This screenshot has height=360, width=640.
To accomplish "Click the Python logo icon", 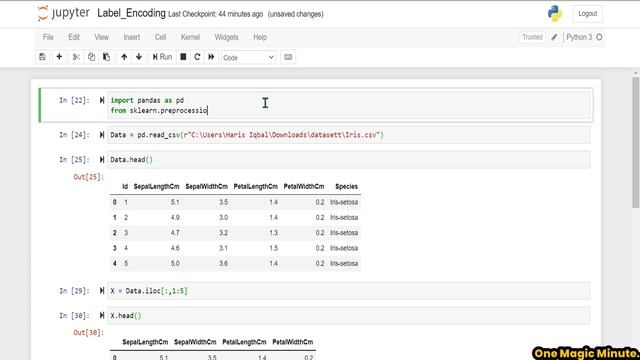I will [554, 13].
